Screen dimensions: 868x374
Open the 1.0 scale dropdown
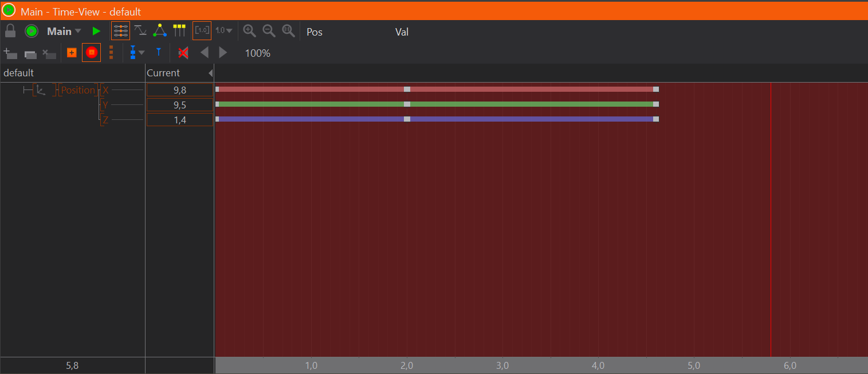click(224, 31)
